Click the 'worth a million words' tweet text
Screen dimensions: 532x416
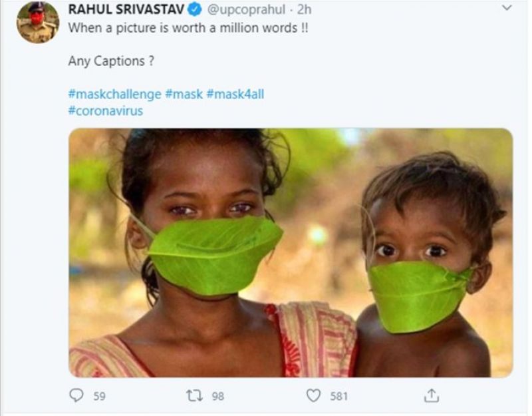(x=188, y=29)
